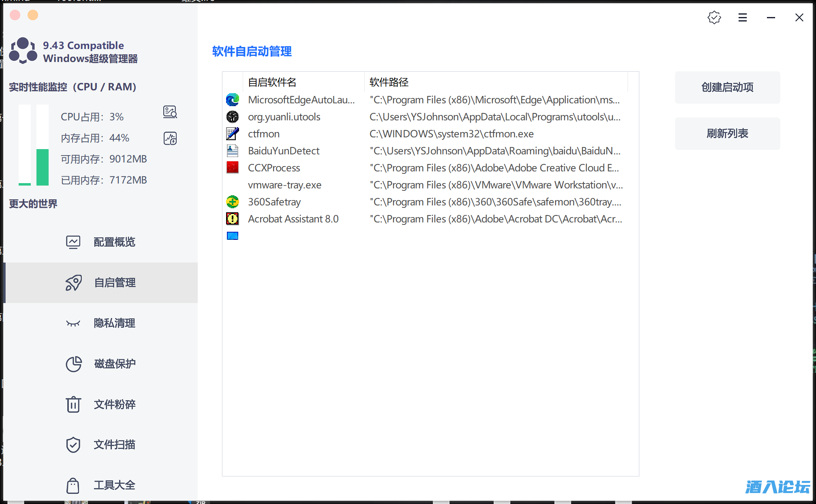Click the green memory usage bar

43,167
